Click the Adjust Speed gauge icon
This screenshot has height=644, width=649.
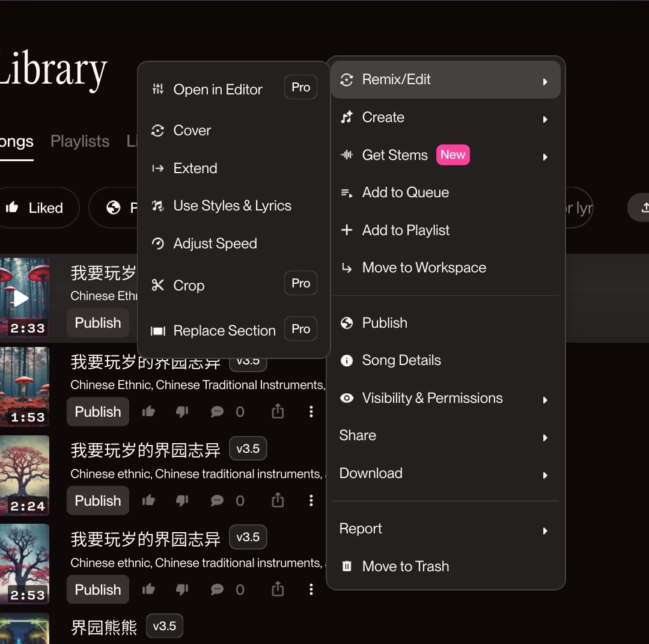click(157, 244)
